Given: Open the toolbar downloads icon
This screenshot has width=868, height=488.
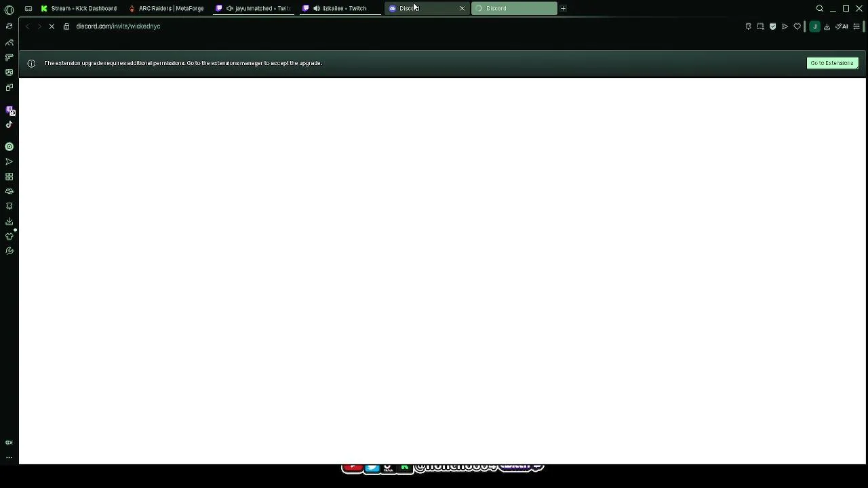Looking at the screenshot, I should [x=827, y=26].
